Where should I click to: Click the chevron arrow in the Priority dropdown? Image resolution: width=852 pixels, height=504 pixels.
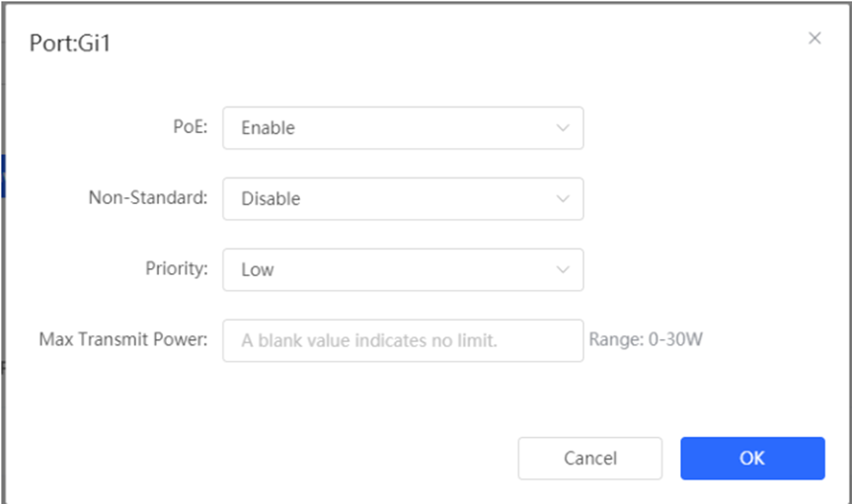click(563, 269)
